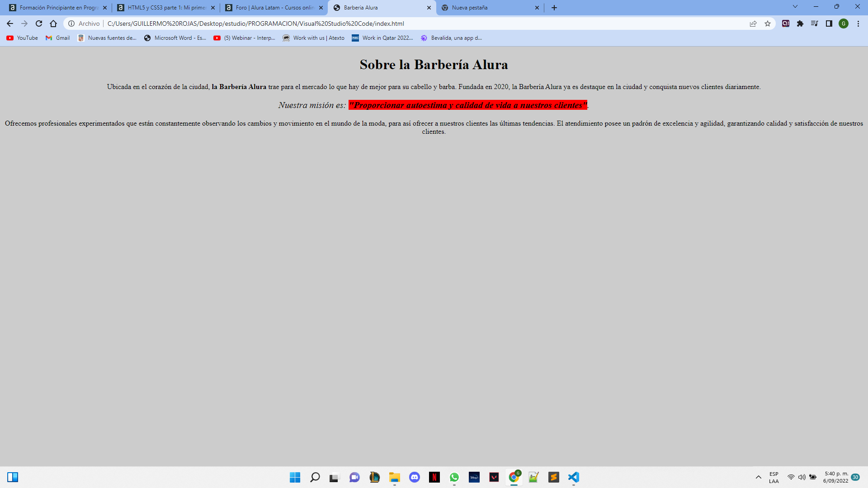Open the Work in Qatar 2022 bookmark

point(382,38)
